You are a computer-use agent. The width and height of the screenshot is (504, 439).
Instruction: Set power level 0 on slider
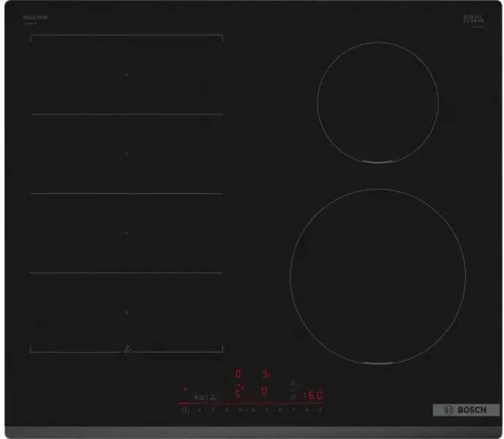click(x=200, y=410)
